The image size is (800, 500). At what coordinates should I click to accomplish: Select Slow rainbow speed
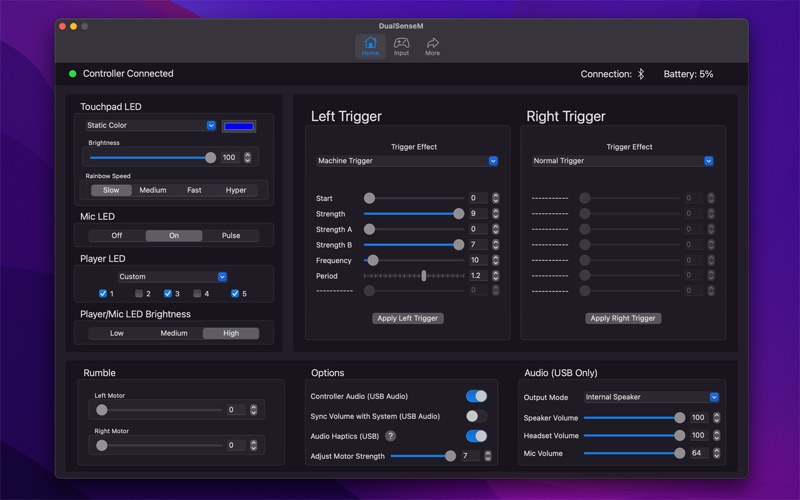[111, 190]
